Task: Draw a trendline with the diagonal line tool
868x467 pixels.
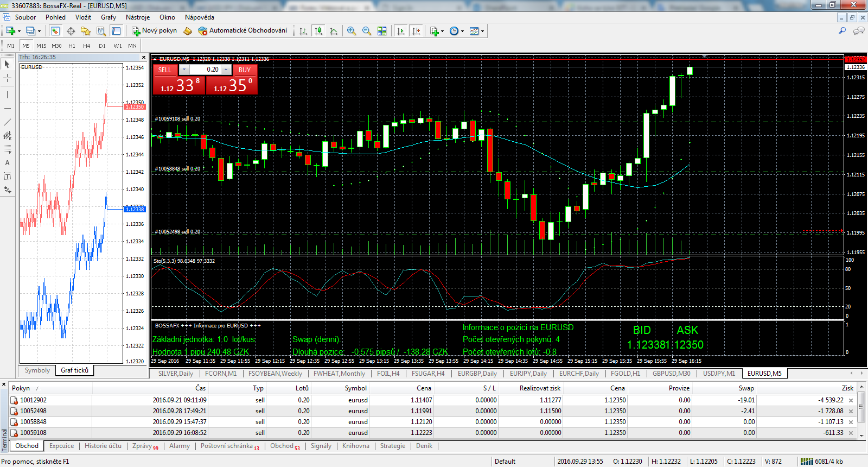Action: pos(8,122)
